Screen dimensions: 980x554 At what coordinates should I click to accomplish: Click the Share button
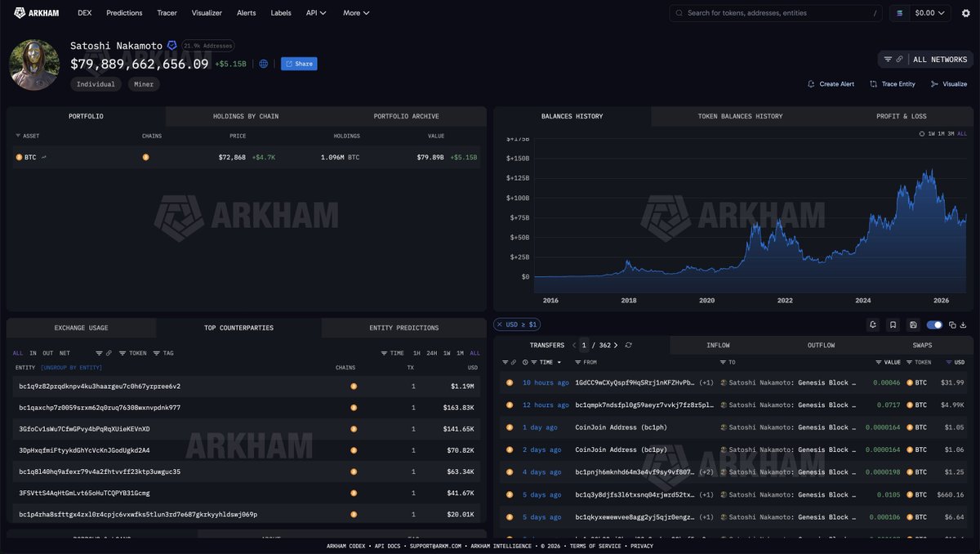[x=299, y=64]
